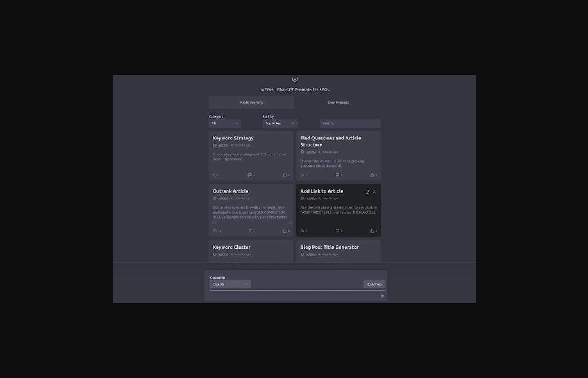Click thumbs-up icon on Keyword Strategy card
This screenshot has width=588, height=378.
(x=285, y=175)
